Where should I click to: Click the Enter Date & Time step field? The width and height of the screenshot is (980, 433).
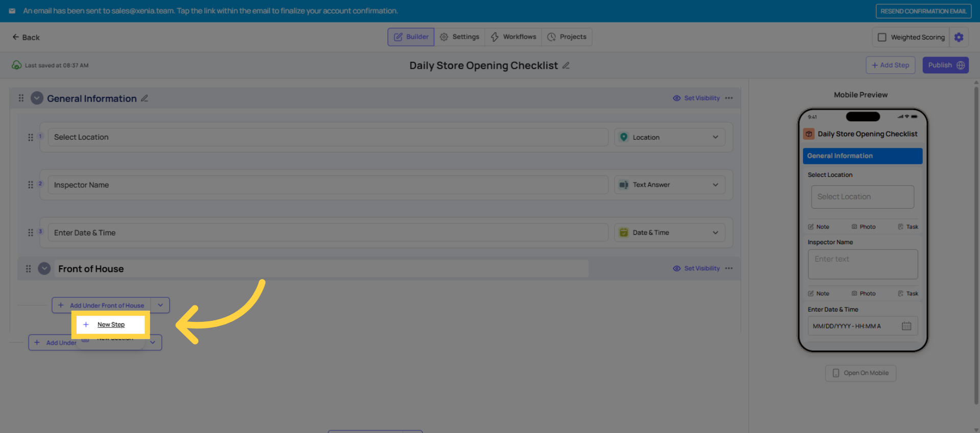[328, 233]
